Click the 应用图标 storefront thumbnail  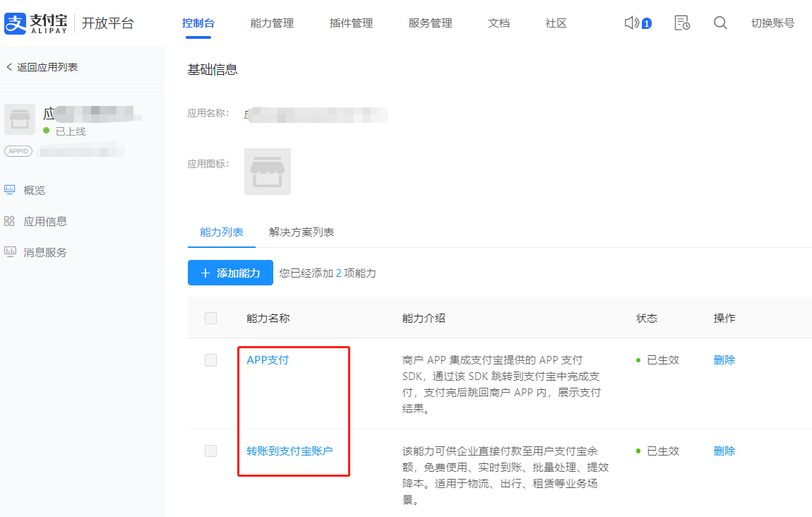coord(267,172)
